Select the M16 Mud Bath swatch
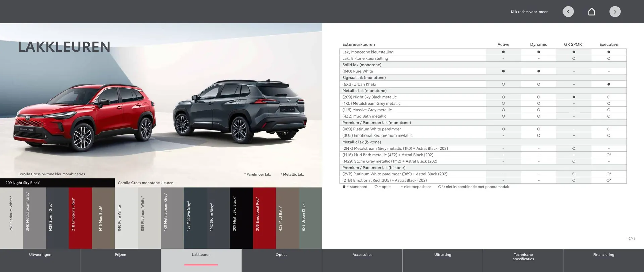The image size is (644, 272). tap(103, 218)
